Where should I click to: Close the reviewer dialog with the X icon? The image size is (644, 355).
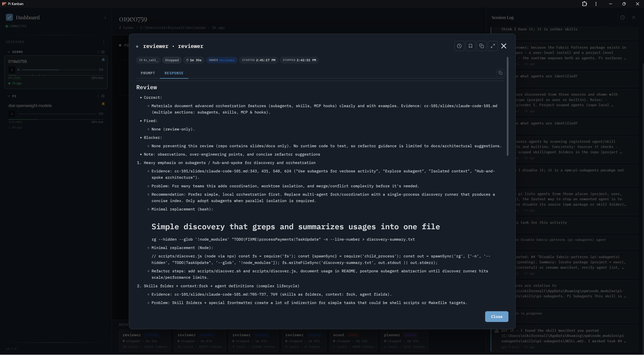click(x=504, y=46)
